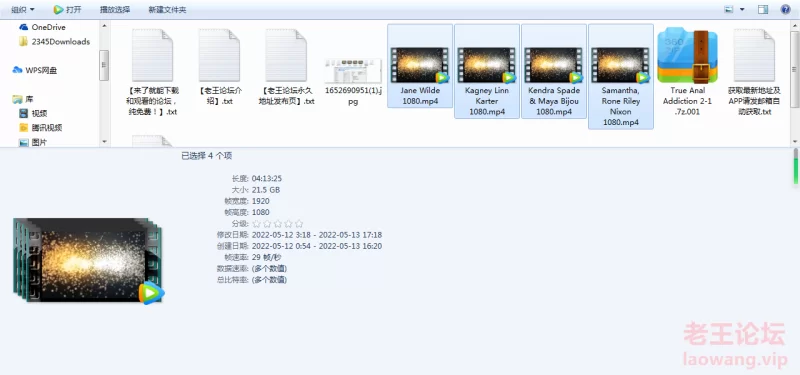Click the change view icon
800x375 pixels.
pos(729,9)
